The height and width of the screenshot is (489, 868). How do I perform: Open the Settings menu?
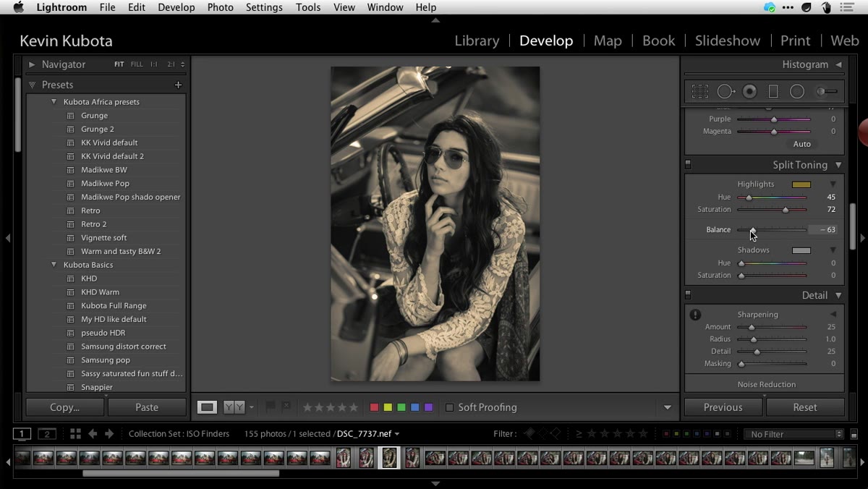(x=264, y=7)
